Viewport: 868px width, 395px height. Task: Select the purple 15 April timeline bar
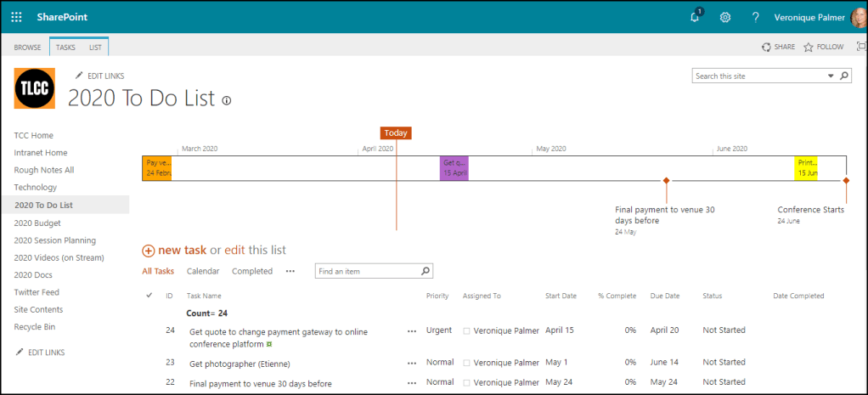tap(454, 168)
